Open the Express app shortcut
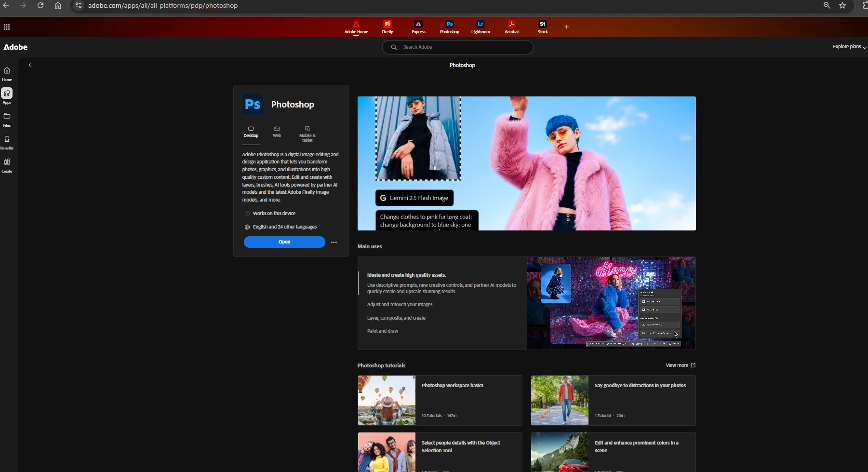Image resolution: width=868 pixels, height=472 pixels. [418, 27]
